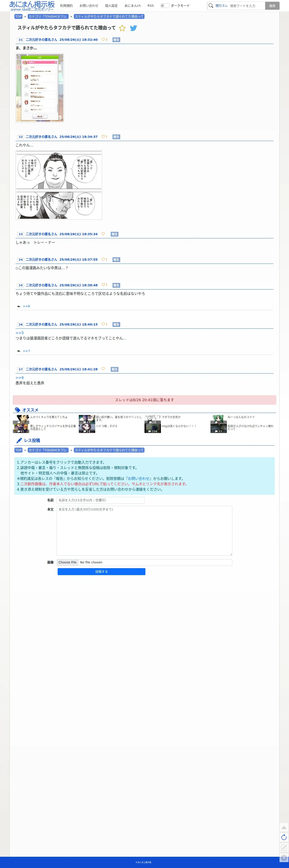Click the thread-expiry notice スレッドは8/26 20:41頃に落ちます
The image size is (289, 868).
click(144, 400)
